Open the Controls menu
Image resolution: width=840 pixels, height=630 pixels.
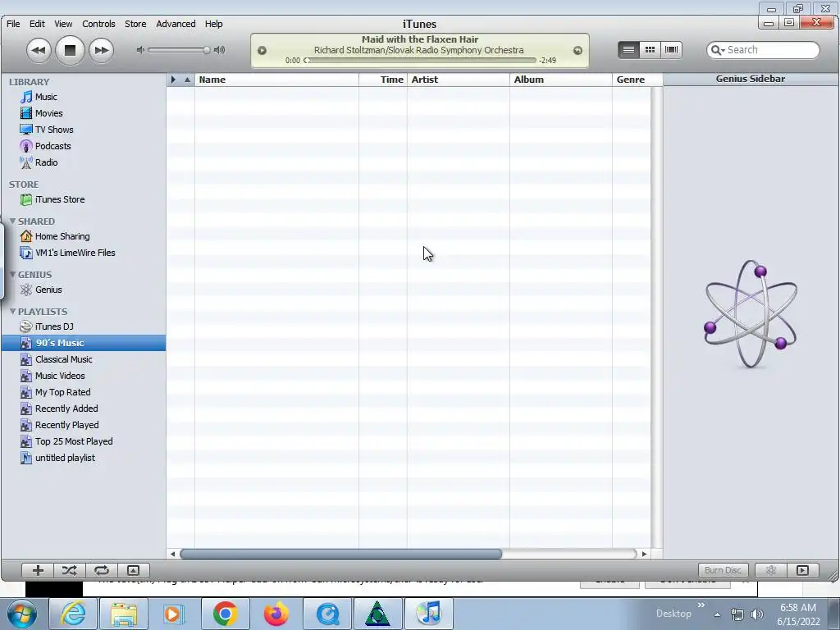(x=98, y=24)
